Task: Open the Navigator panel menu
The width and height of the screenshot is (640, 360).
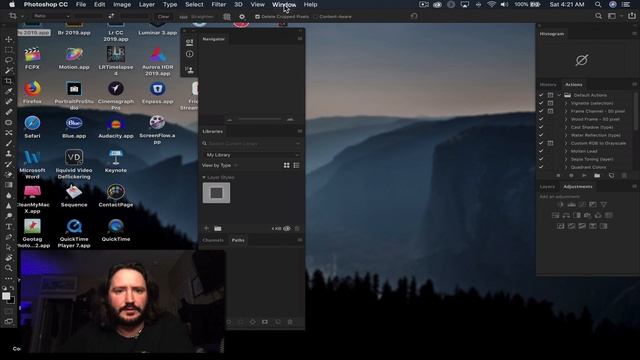Action: 300,39
